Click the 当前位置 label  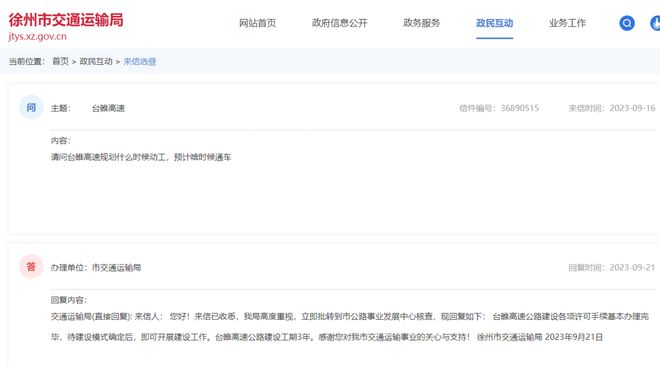tap(27, 61)
